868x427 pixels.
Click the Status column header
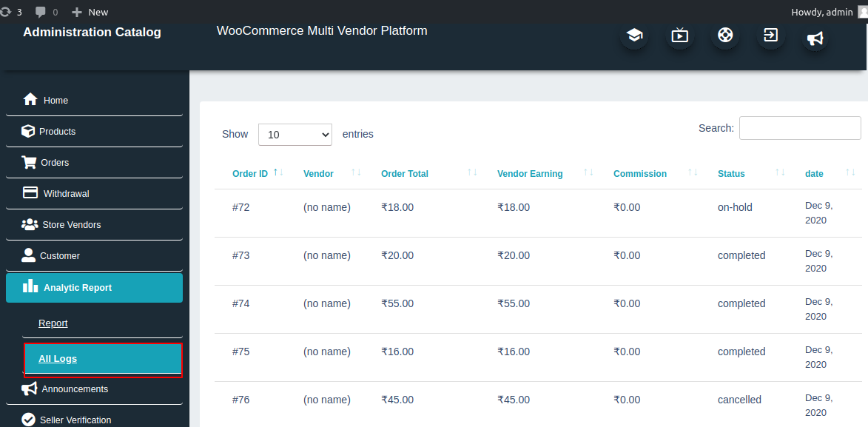pos(731,174)
